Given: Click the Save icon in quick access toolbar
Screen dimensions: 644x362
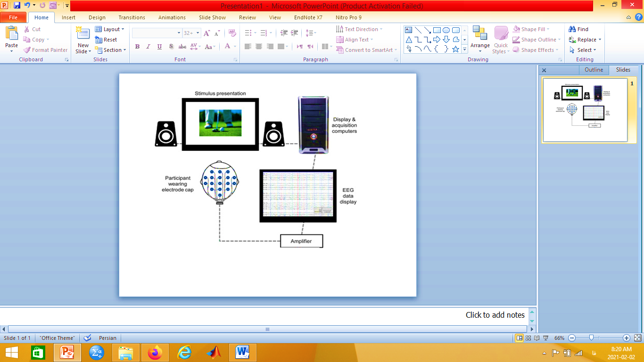Looking at the screenshot, I should [x=17, y=6].
